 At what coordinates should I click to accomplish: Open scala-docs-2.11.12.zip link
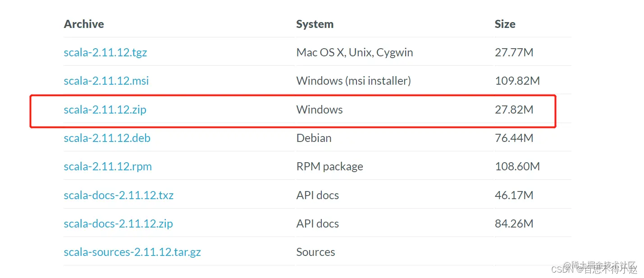(x=118, y=223)
